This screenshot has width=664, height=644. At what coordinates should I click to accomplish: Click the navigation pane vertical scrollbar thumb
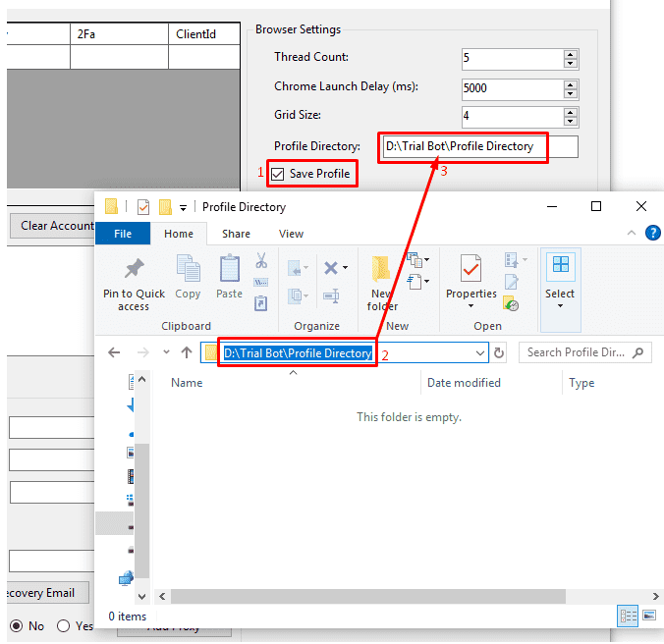[141, 510]
